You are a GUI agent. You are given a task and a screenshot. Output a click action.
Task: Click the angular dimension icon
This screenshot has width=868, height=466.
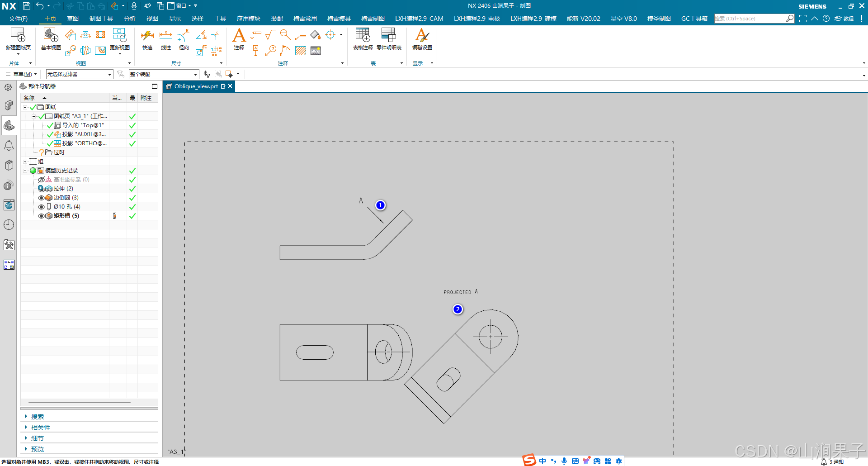[202, 35]
